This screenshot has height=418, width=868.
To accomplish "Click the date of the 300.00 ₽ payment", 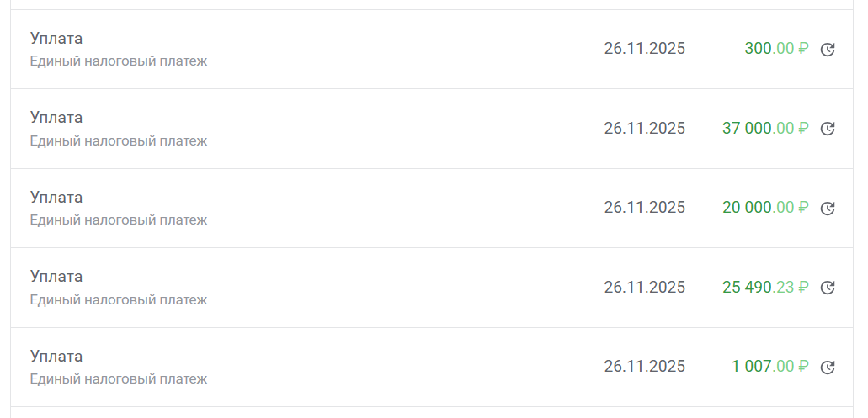I will coord(644,49).
